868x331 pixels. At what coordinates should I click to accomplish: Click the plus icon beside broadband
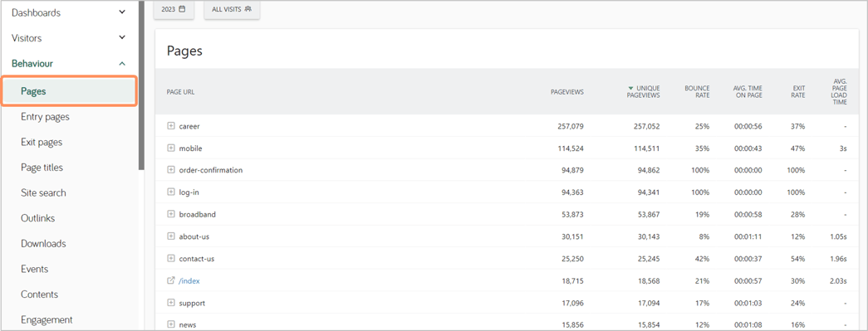[x=171, y=214]
